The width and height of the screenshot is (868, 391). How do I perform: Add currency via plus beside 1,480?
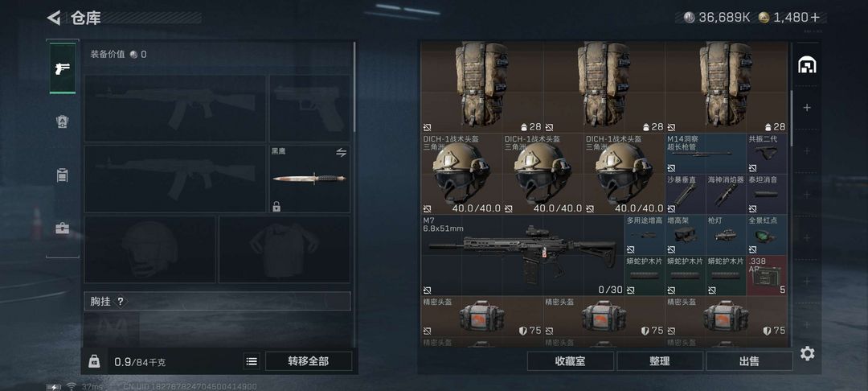pyautogui.click(x=815, y=17)
